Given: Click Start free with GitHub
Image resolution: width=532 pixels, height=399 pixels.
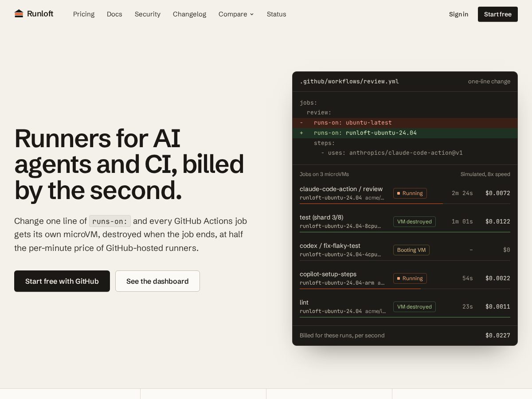Looking at the screenshot, I should 62,281.
